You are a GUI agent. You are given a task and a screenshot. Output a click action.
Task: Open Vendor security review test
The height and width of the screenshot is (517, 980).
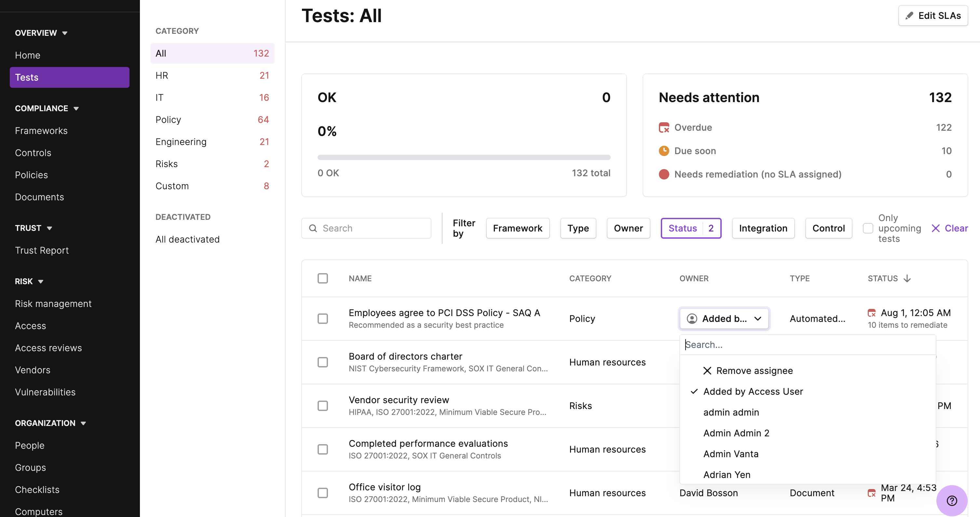click(399, 400)
